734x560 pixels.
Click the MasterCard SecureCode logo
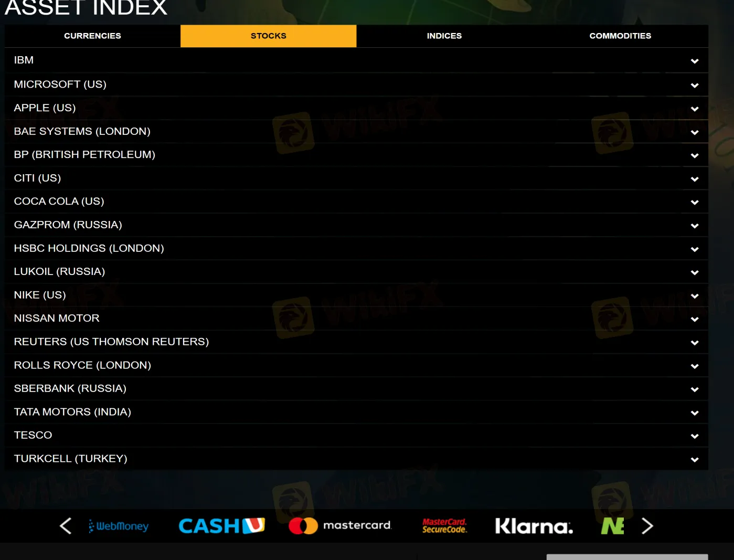(x=444, y=526)
